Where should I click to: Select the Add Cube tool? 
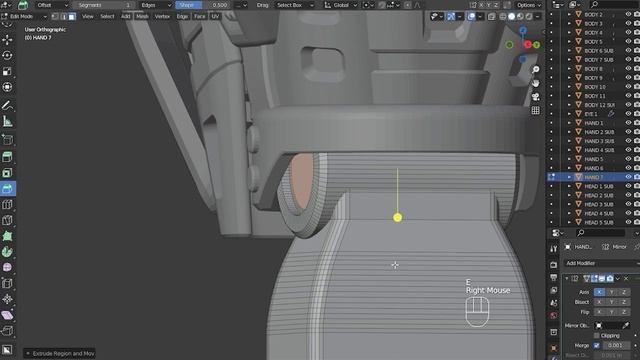click(x=7, y=139)
